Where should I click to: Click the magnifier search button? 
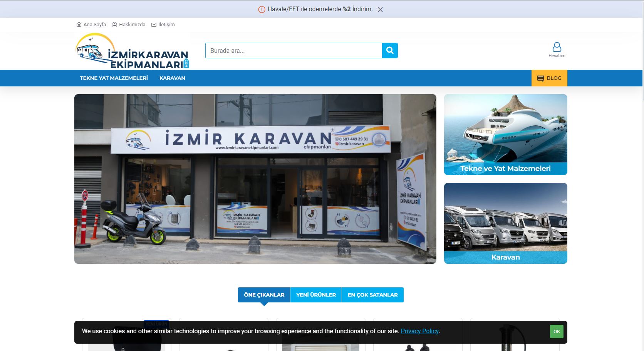click(x=390, y=51)
